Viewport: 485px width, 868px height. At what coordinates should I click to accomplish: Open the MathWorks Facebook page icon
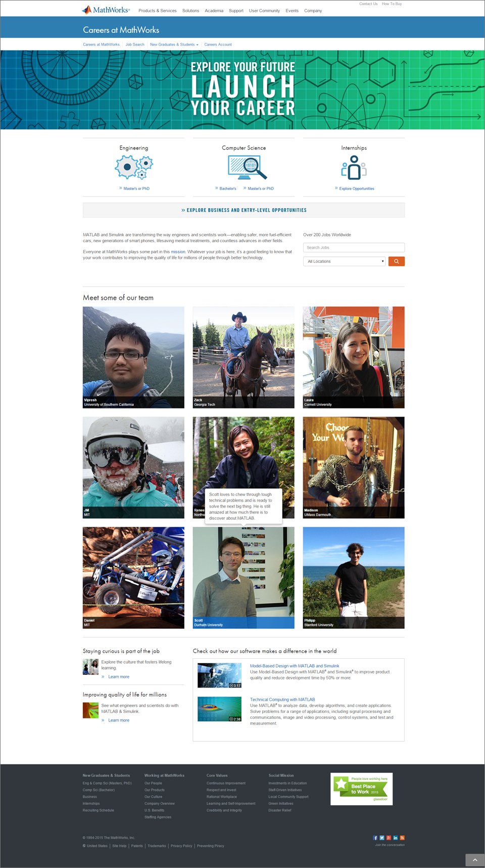(x=375, y=838)
